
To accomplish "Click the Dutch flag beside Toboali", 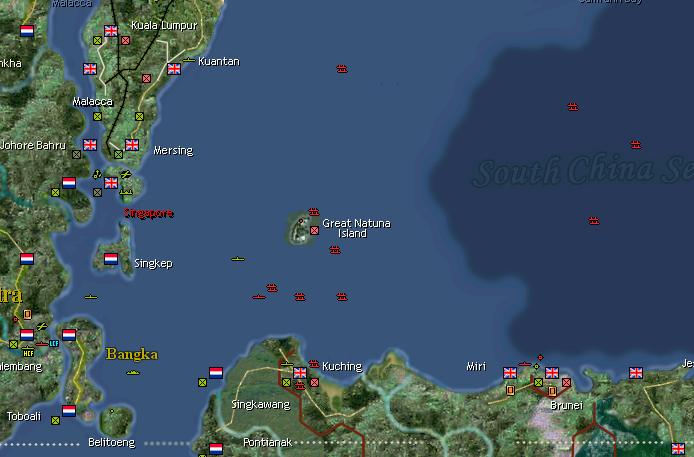I will point(69,411).
